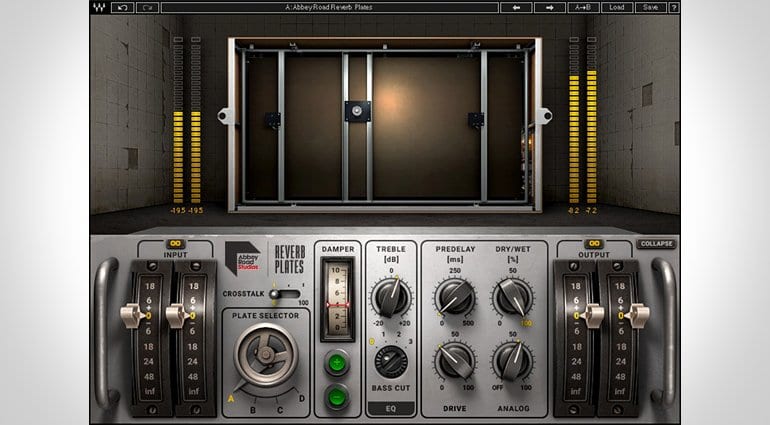Undo the last change
This screenshot has width=770, height=425.
(x=123, y=7)
